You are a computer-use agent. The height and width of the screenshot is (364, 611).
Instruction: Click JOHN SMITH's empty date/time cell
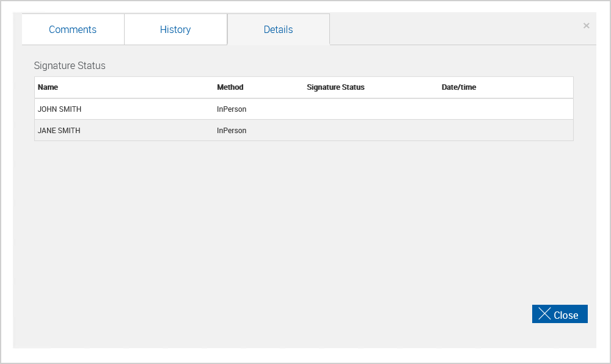506,109
